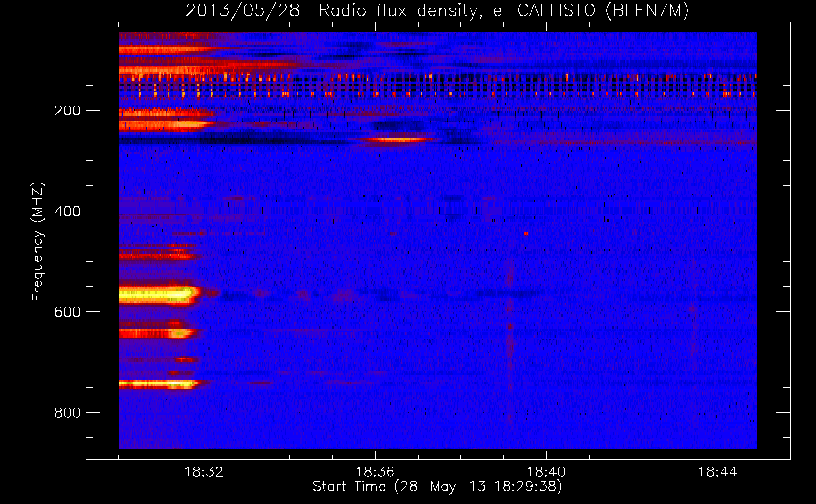The image size is (816, 504).
Task: Click the '600' frequency tick label
Action: click(68, 312)
